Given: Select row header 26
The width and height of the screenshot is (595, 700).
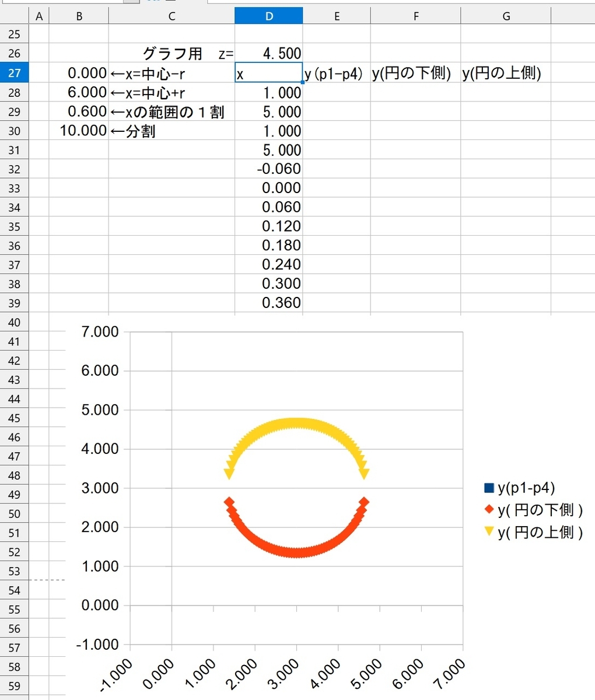Looking at the screenshot, I should point(14,54).
